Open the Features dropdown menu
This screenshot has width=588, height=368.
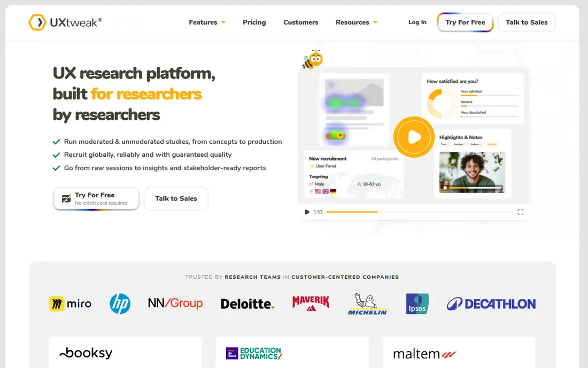(207, 22)
